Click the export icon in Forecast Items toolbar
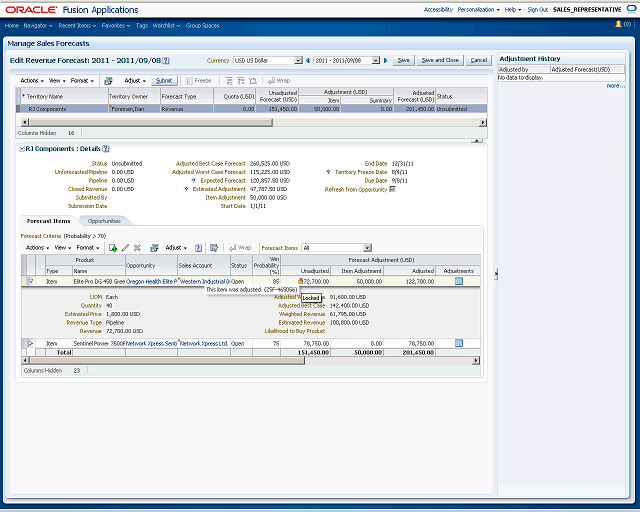The image size is (640, 512). tap(214, 248)
